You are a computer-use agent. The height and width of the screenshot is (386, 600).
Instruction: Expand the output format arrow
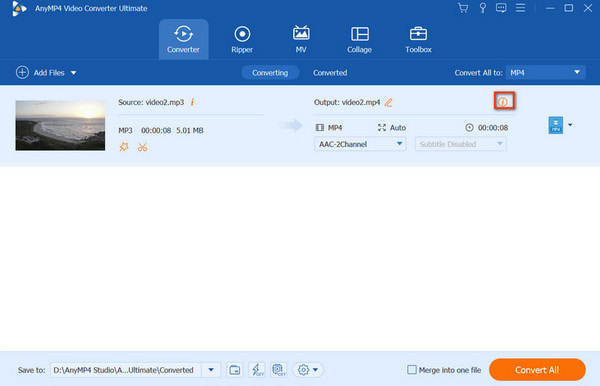(x=570, y=125)
